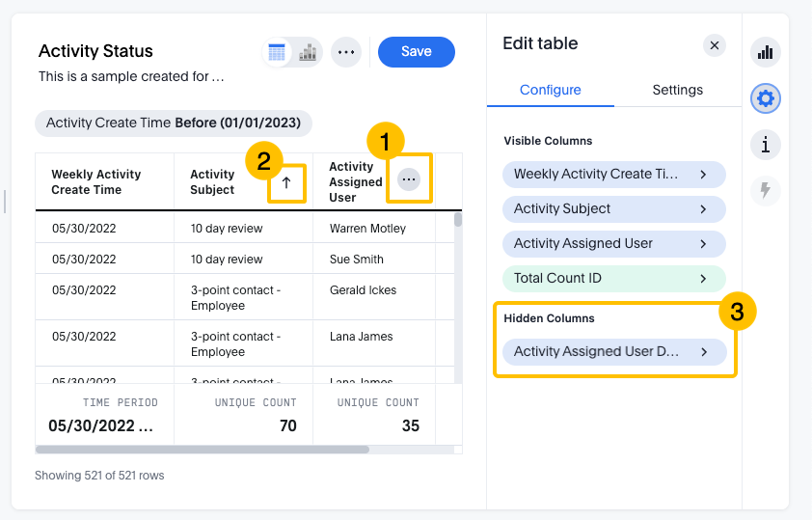Screen dimensions: 812x520
Task: Click the lightning bolt sidebar icon
Action: (x=766, y=191)
